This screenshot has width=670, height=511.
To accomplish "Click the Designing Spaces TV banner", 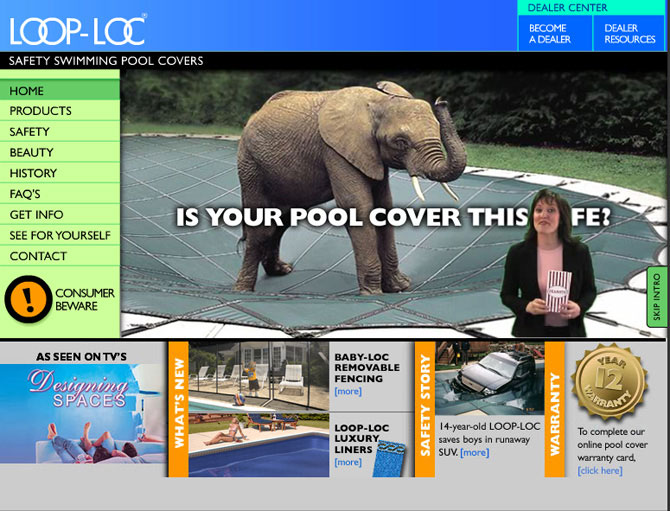I will pos(82,414).
